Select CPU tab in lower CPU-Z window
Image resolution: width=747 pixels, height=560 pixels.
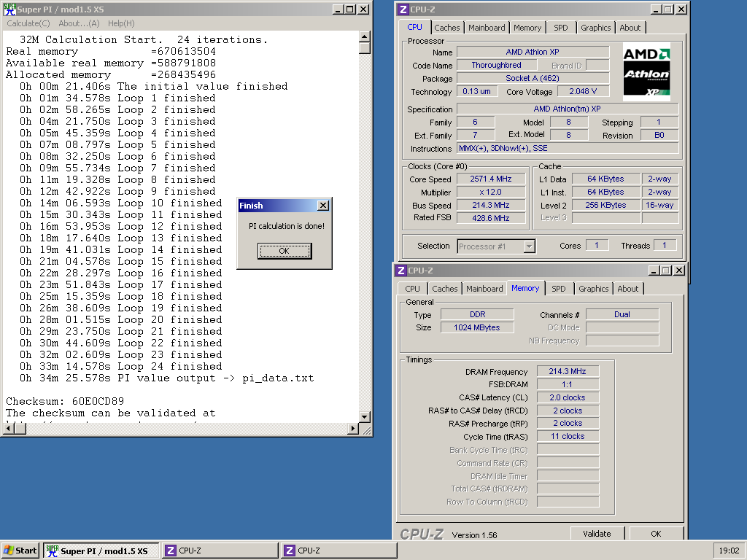(x=413, y=289)
